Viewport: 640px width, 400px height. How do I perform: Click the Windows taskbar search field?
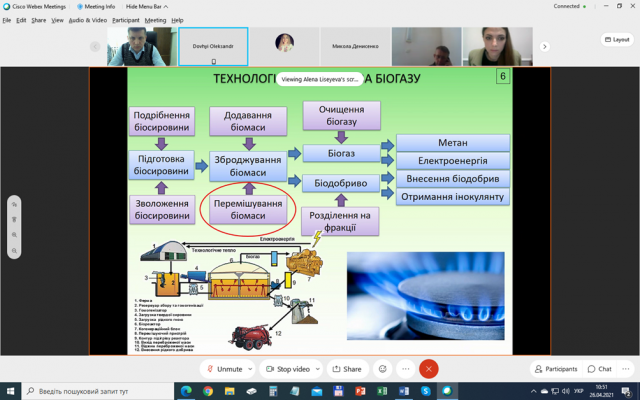98,391
